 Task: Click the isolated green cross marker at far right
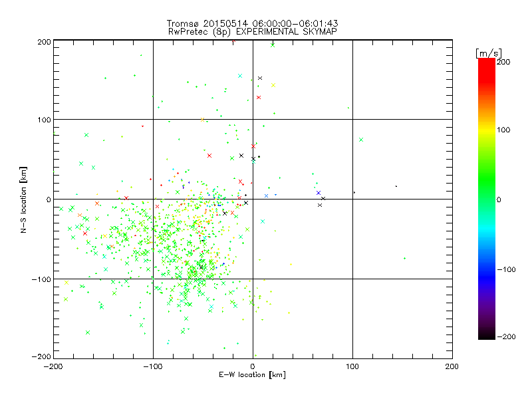coord(361,140)
